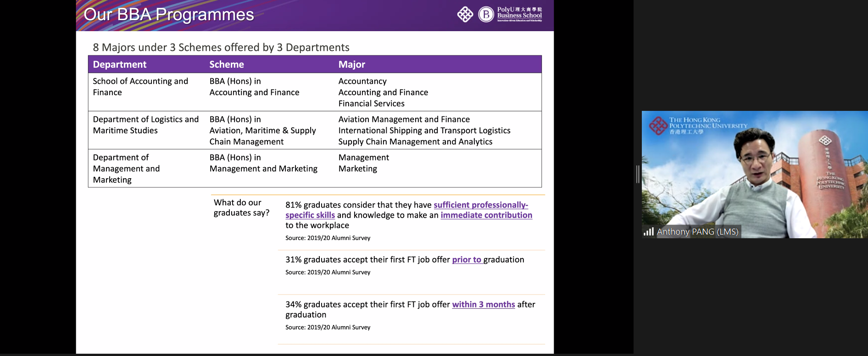868x356 pixels.
Task: Click the white PolyU emblem on the tower
Action: 825,140
